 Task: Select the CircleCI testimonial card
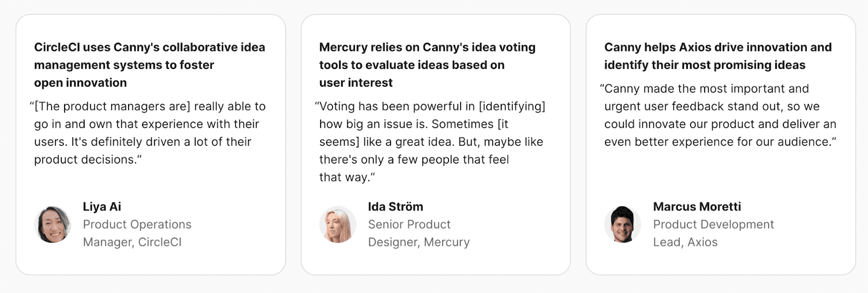tap(151, 145)
